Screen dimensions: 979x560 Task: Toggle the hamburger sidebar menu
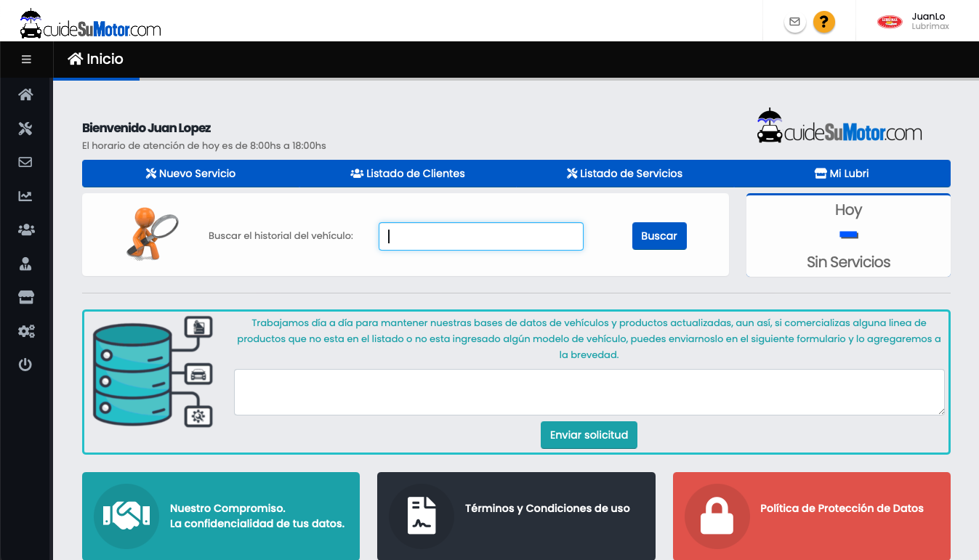click(26, 60)
